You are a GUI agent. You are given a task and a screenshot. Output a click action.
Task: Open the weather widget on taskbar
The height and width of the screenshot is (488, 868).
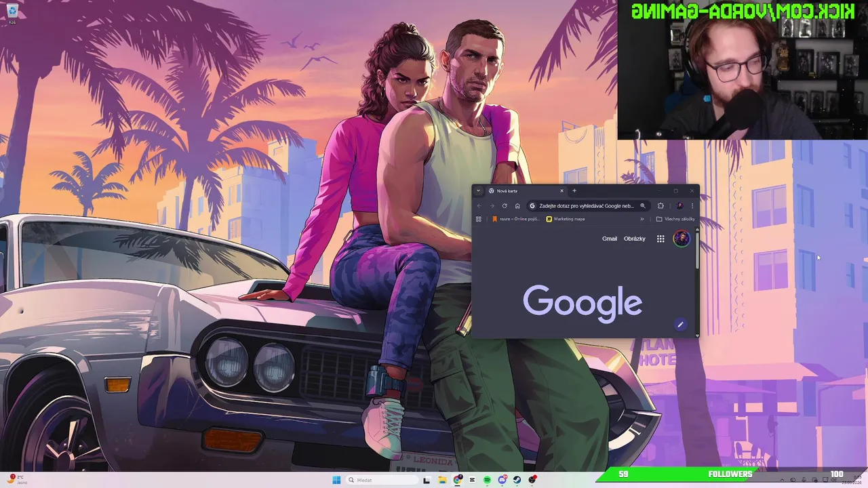(16, 480)
